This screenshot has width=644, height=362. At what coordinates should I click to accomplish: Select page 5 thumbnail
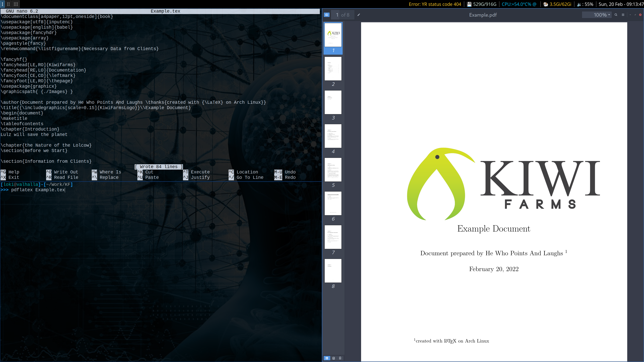[x=333, y=170]
